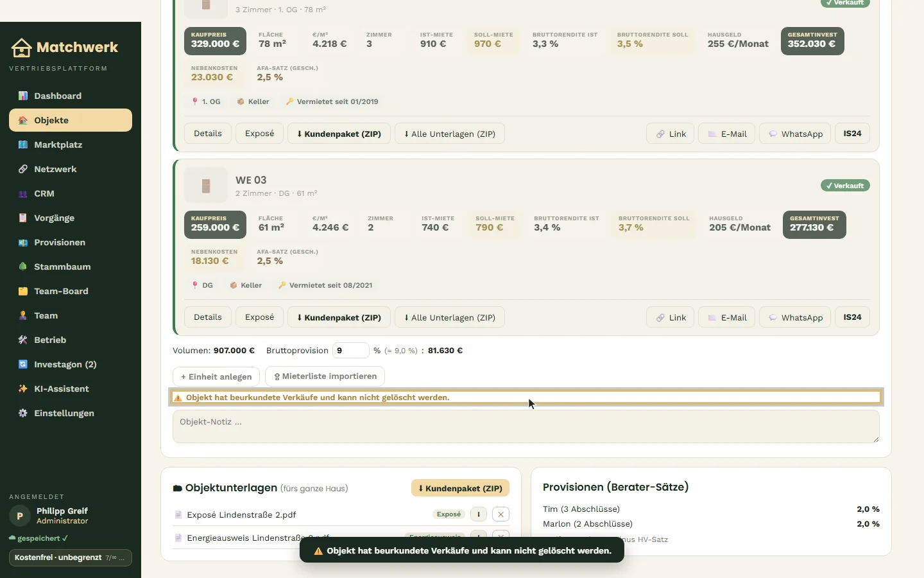
Task: Open the Team-Board page
Action: (x=71, y=291)
